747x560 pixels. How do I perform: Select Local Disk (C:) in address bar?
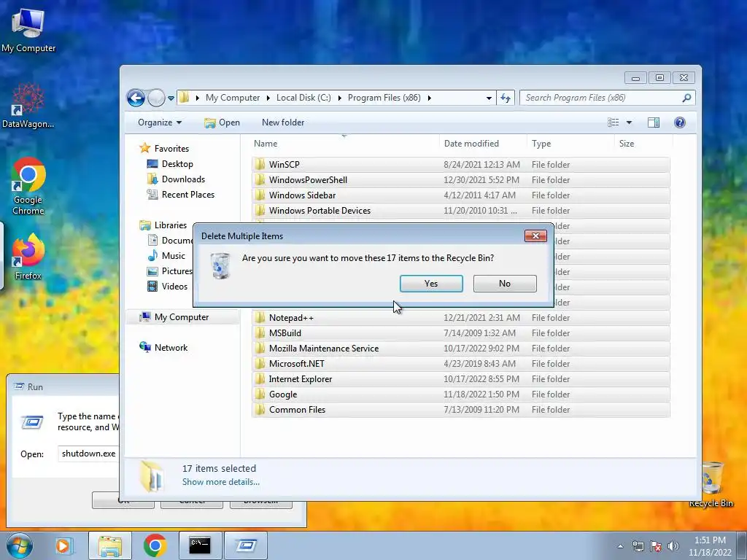click(303, 98)
